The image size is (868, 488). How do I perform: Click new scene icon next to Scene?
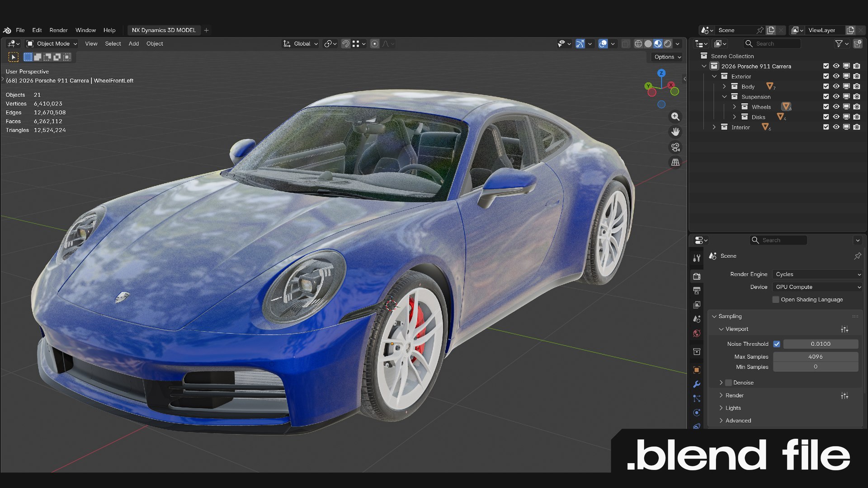coord(771,30)
